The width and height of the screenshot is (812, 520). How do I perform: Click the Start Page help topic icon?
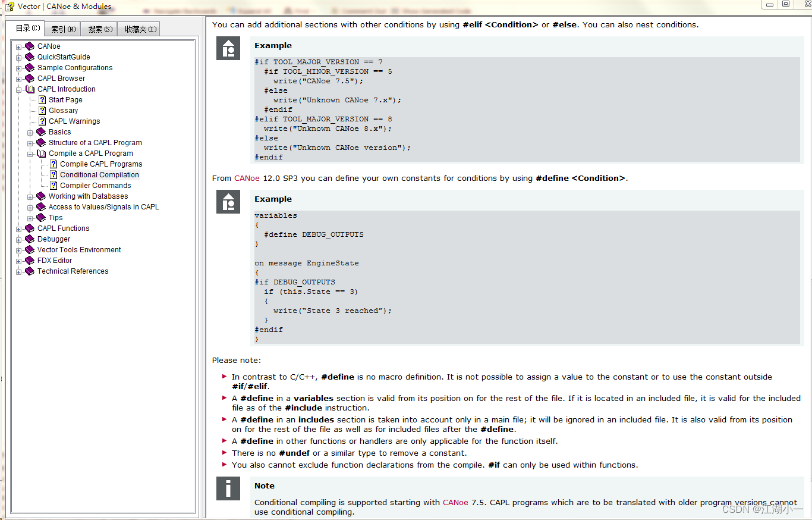point(42,100)
